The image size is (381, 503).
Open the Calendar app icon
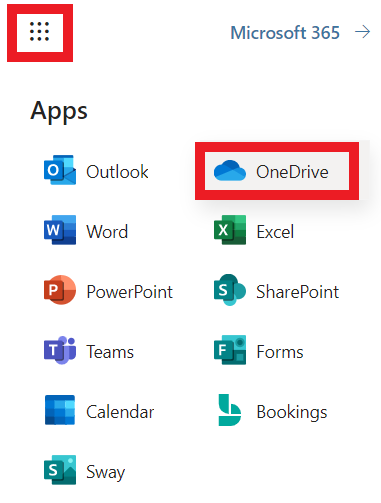point(60,410)
